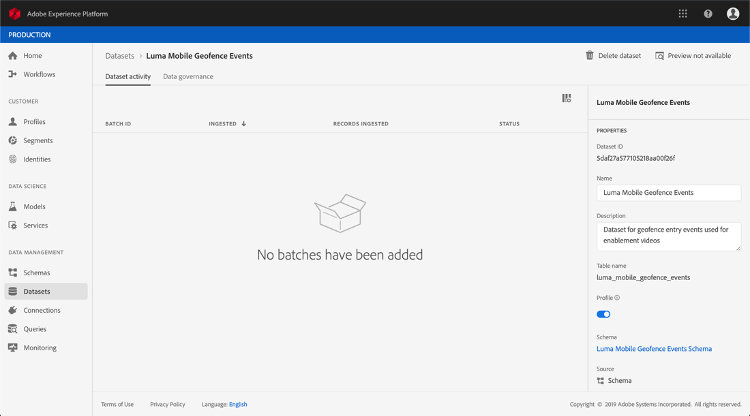Open the app switcher grid icon

pos(683,14)
